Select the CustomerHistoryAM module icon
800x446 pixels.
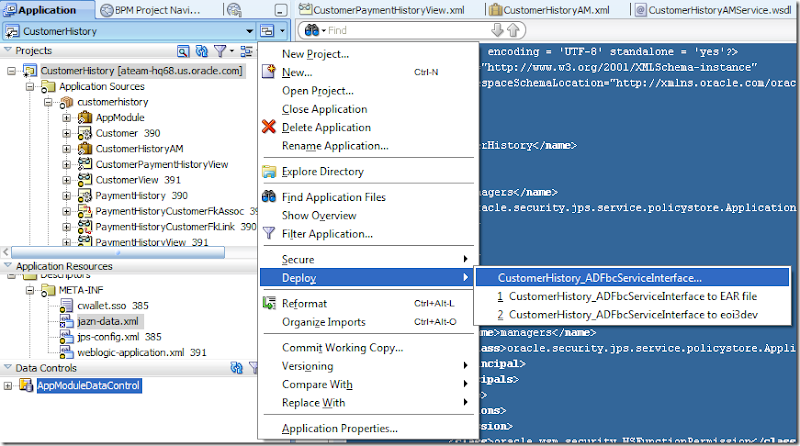[85, 149]
